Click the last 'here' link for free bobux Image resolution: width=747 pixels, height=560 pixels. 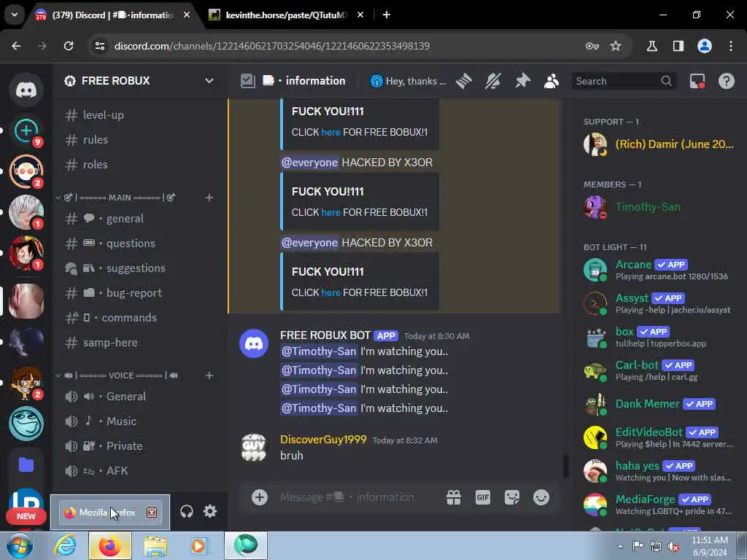pos(330,292)
